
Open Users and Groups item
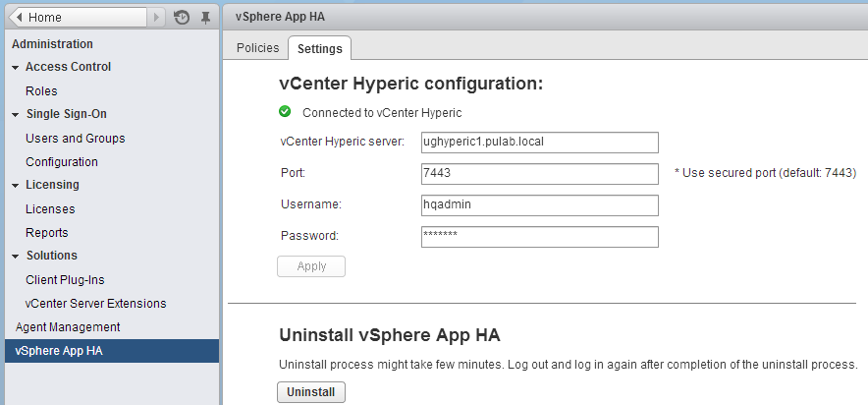coord(76,139)
